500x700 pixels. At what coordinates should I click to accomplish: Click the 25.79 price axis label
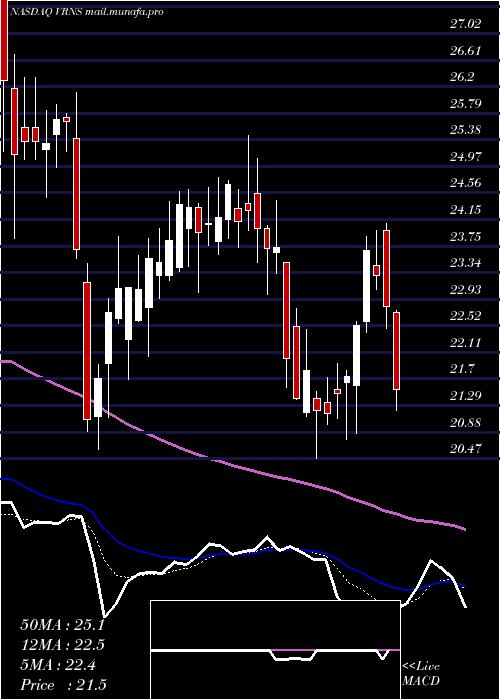tap(466, 104)
